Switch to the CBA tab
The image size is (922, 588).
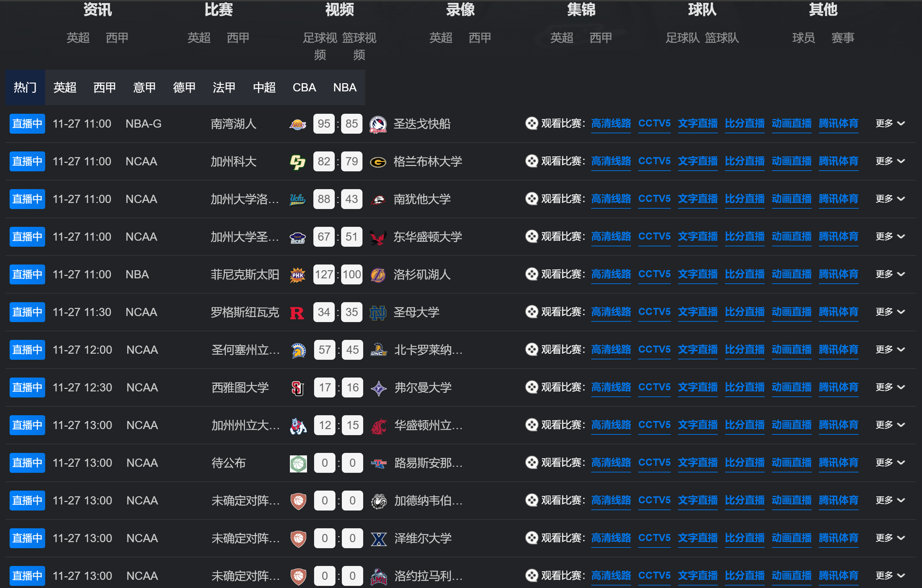[304, 87]
